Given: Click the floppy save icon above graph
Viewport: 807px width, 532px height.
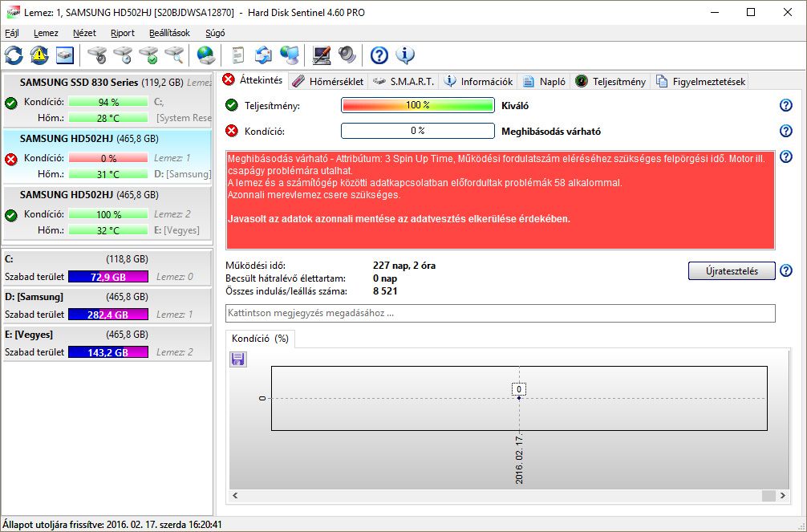Looking at the screenshot, I should click(x=237, y=359).
